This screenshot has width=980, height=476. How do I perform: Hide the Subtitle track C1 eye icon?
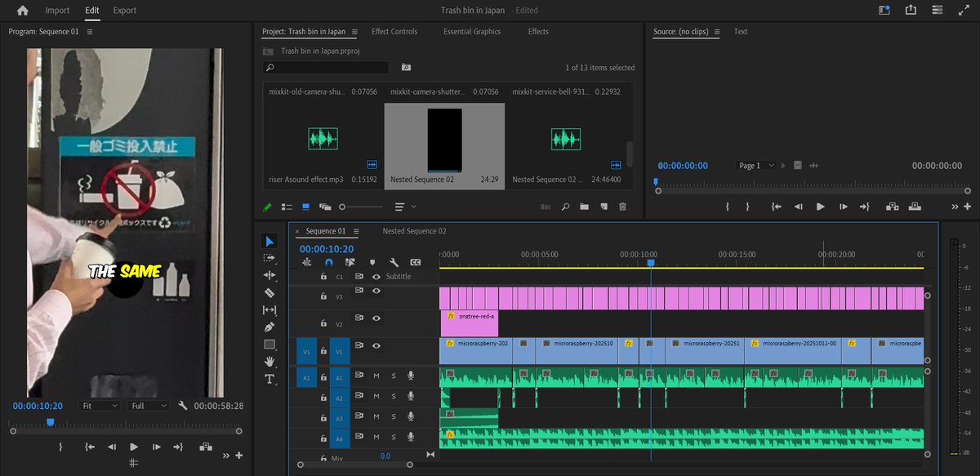coord(376,276)
